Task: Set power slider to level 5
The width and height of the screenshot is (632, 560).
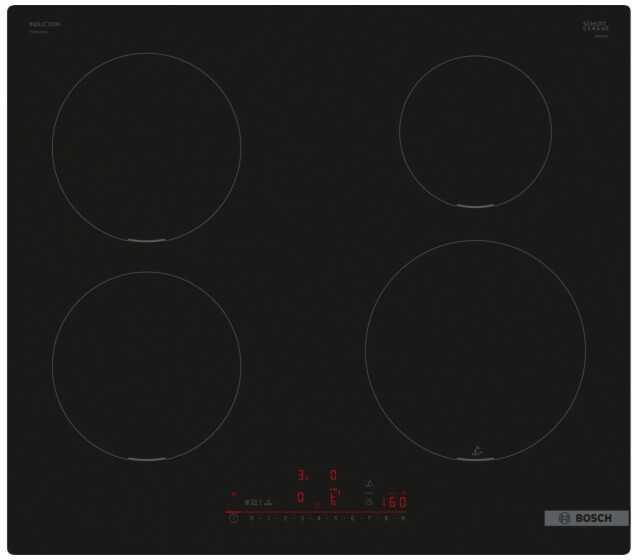Action: tap(335, 519)
